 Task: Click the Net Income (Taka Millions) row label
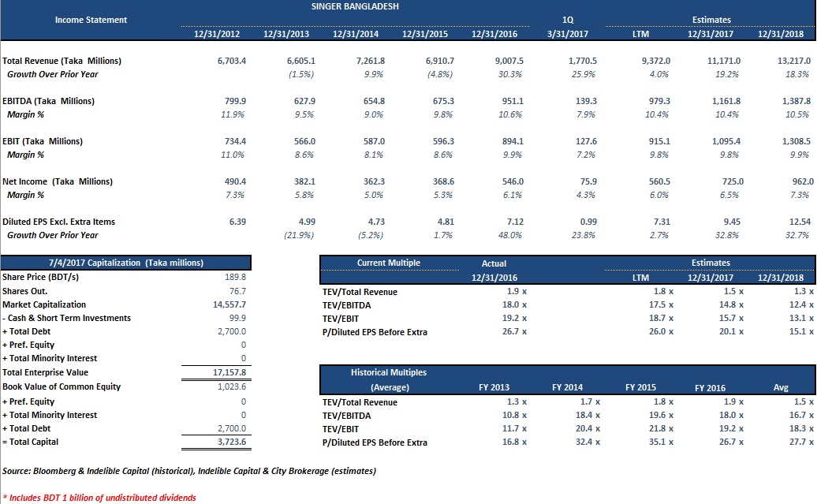point(58,181)
